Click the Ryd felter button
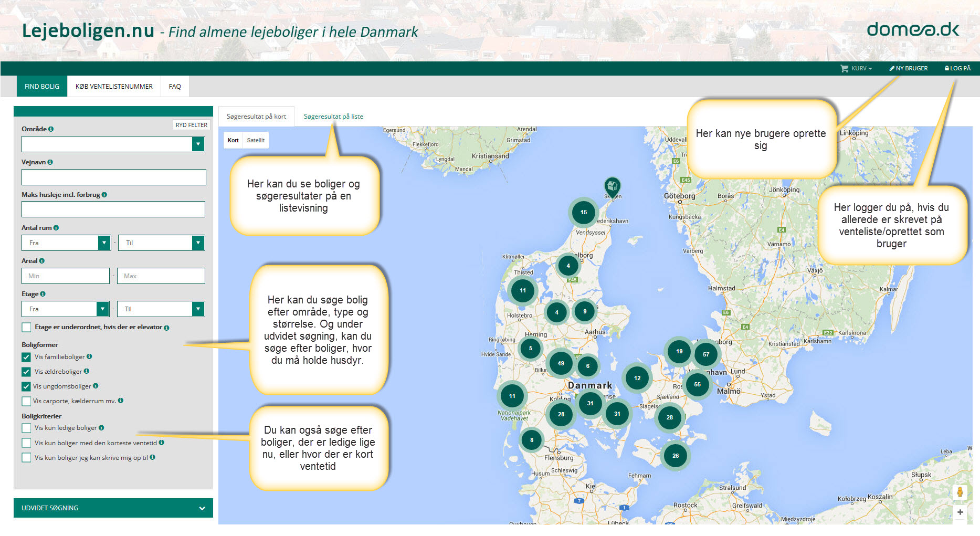980x536 pixels. [191, 125]
